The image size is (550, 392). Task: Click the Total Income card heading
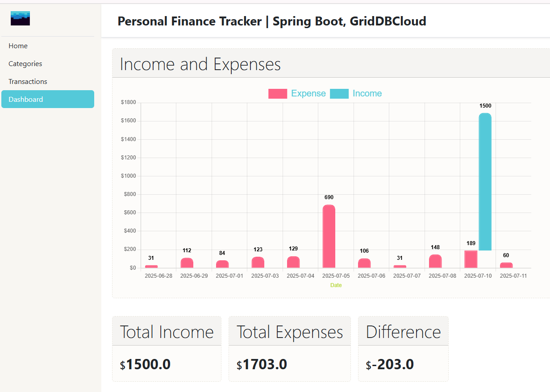coord(167,332)
